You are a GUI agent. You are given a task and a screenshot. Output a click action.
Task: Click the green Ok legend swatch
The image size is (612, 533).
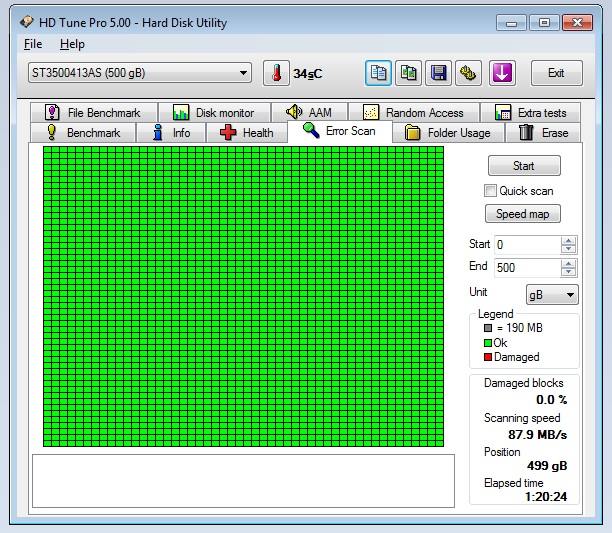487,343
